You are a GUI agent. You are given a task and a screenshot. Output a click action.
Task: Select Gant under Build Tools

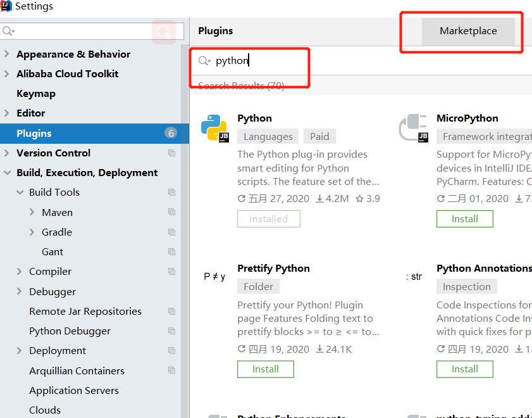[x=53, y=252]
